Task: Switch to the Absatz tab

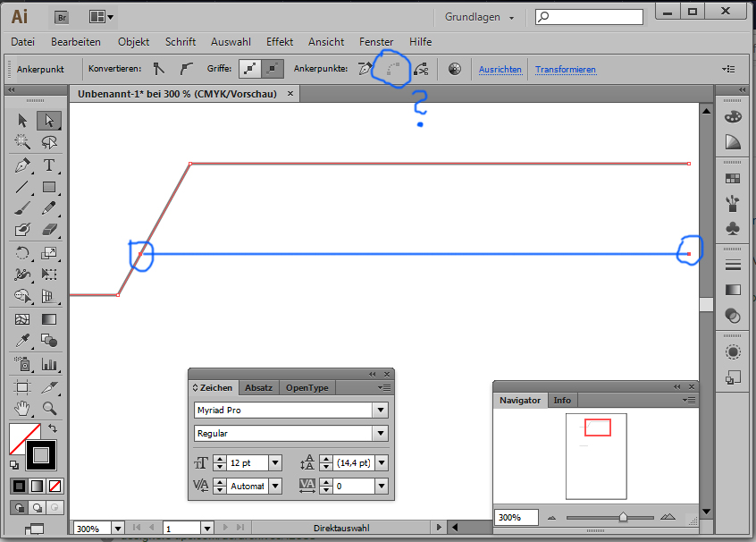Action: 258,387
